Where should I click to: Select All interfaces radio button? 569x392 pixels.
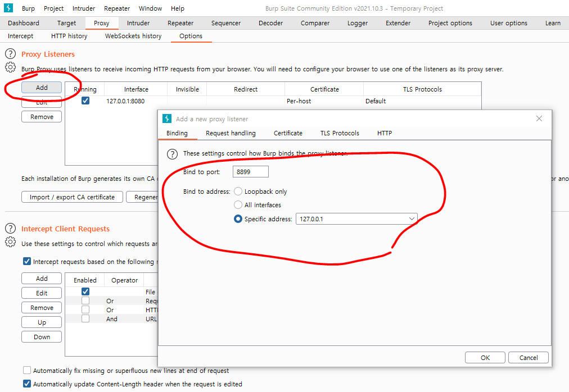[238, 205]
